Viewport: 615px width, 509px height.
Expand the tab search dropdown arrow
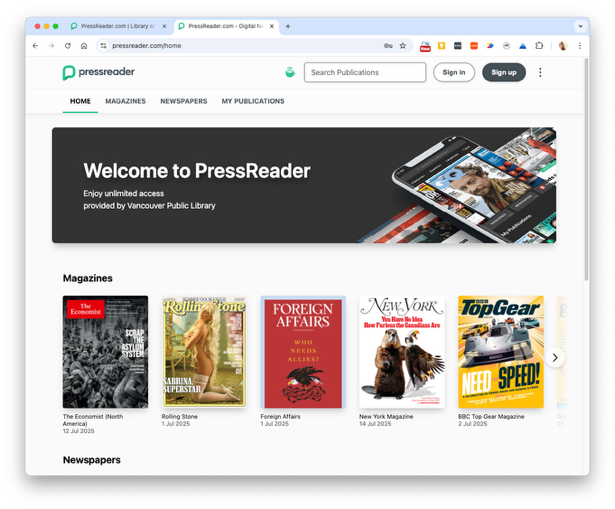coord(580,26)
